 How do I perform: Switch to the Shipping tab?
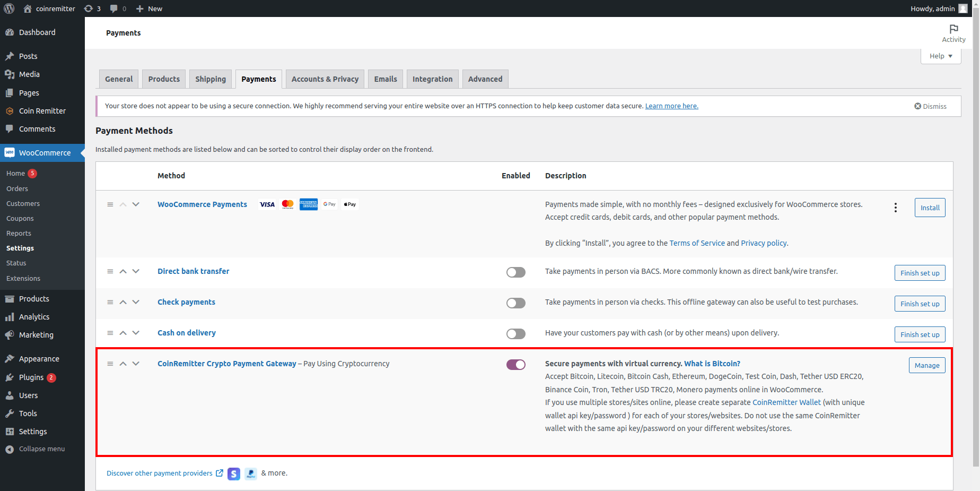point(210,79)
